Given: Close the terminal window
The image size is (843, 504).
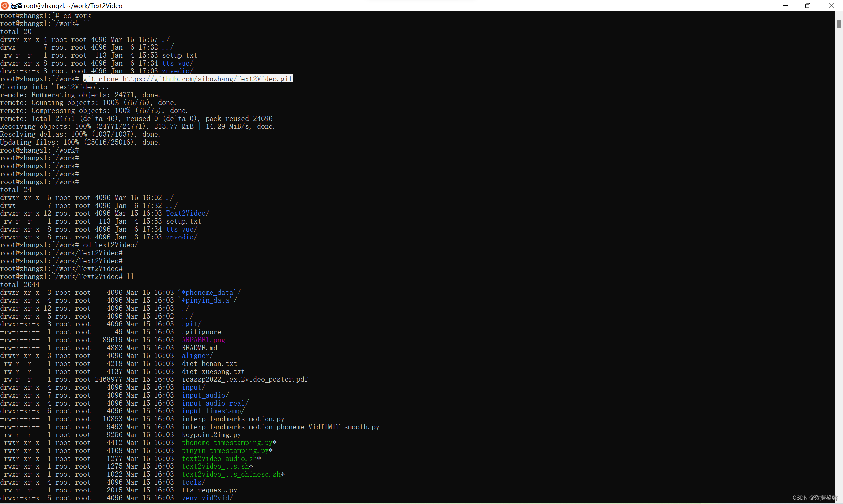Looking at the screenshot, I should (x=831, y=5).
